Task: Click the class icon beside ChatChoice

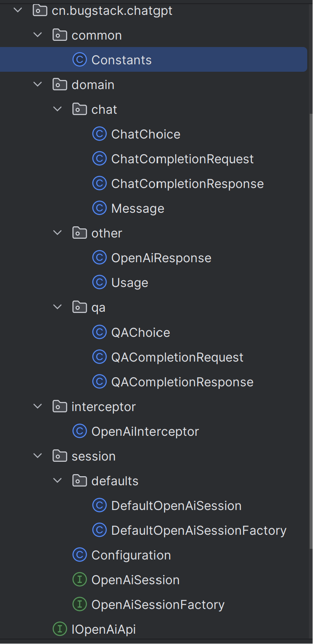Action: pos(99,134)
